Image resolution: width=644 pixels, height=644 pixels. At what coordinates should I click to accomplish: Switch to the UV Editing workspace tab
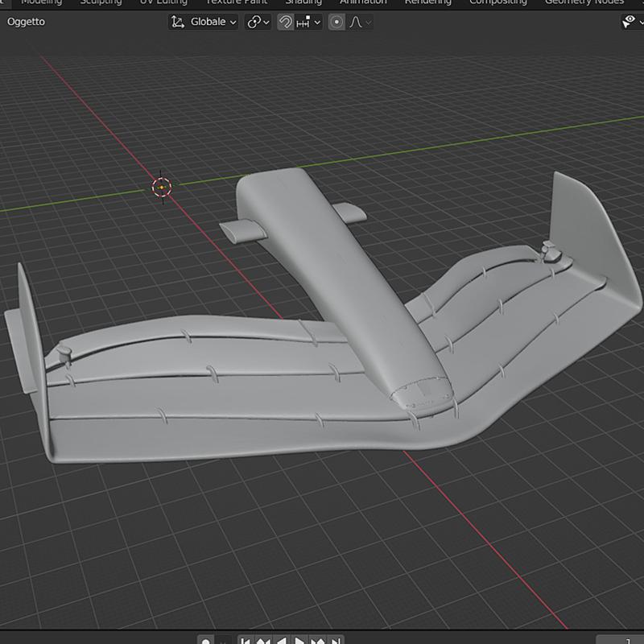pos(163,2)
